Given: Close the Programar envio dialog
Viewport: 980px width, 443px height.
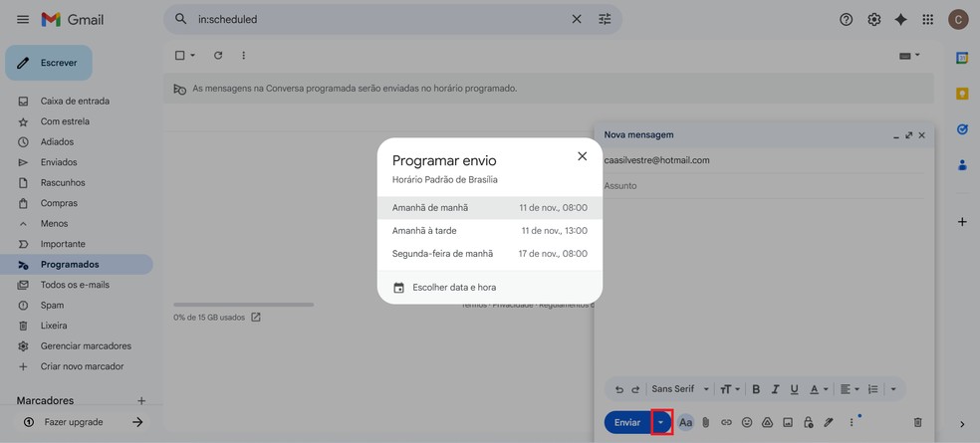Looking at the screenshot, I should click(x=582, y=156).
